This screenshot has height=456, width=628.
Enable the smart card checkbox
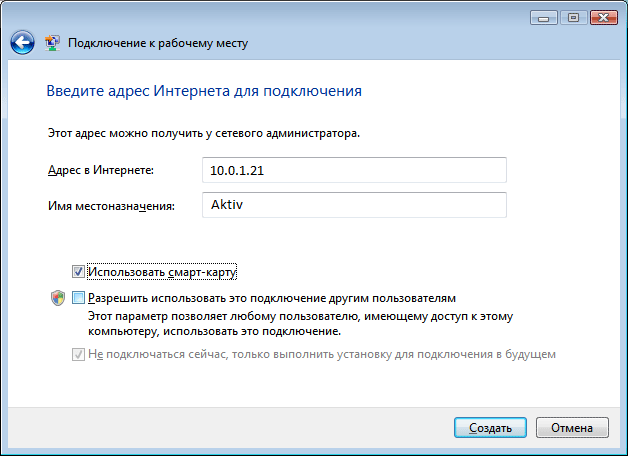coord(78,272)
